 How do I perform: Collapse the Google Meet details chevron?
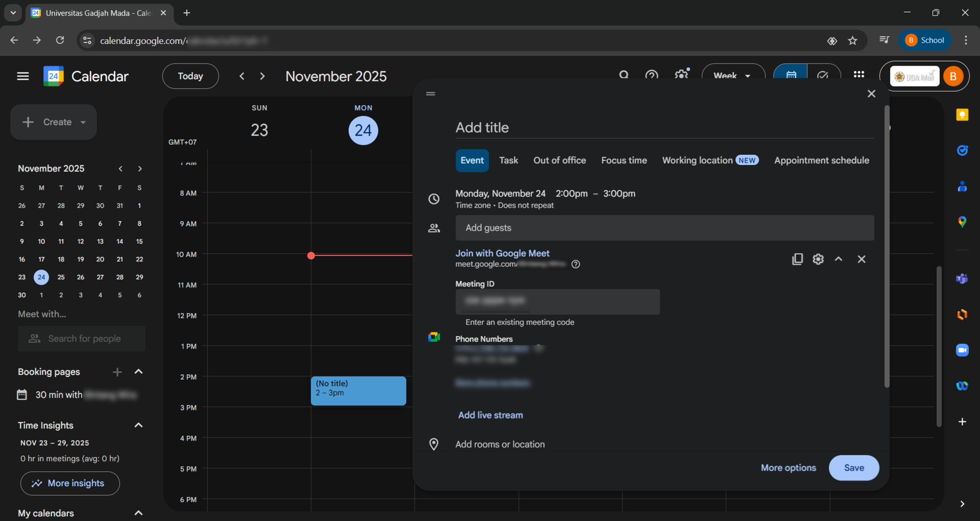coord(838,259)
